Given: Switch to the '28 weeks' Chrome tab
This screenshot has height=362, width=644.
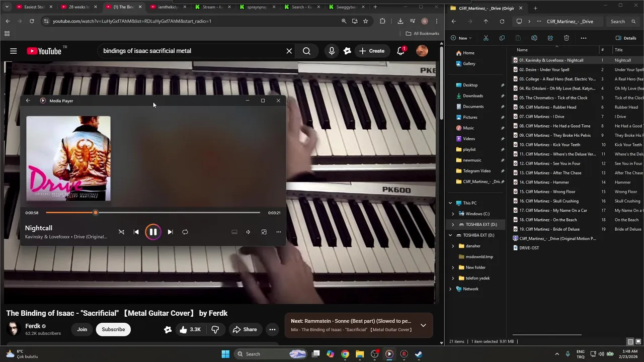Looking at the screenshot, I should (79, 7).
